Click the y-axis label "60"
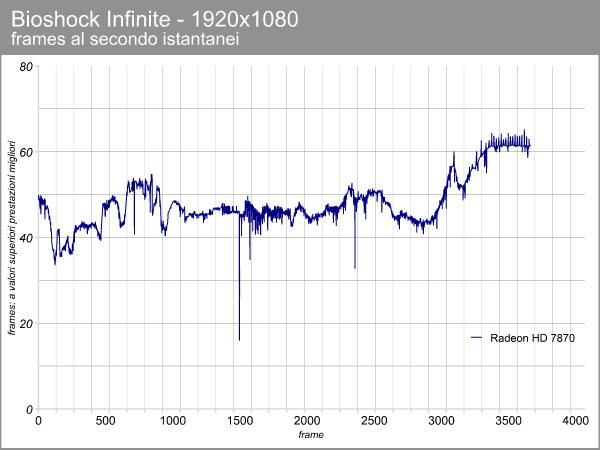 26,153
